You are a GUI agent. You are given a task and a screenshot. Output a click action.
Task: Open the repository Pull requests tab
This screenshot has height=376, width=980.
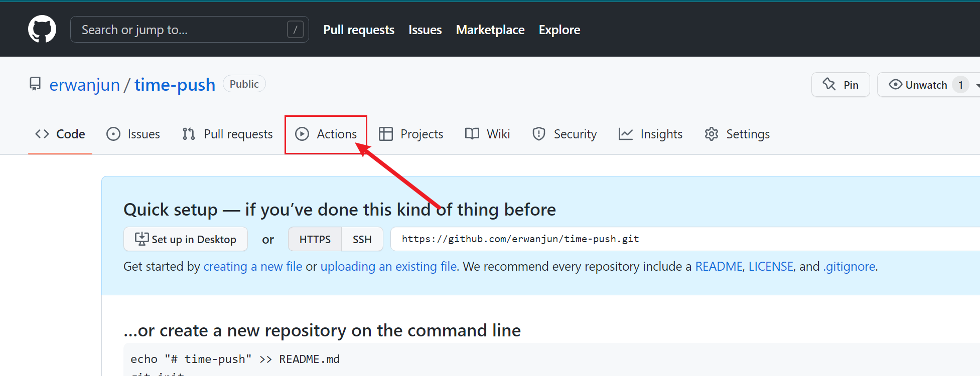point(227,134)
